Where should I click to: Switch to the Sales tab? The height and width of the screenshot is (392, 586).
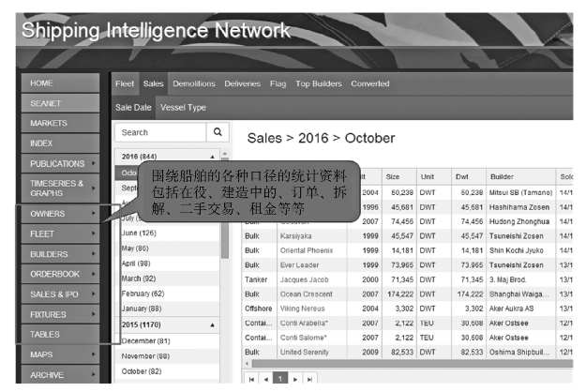pyautogui.click(x=153, y=83)
